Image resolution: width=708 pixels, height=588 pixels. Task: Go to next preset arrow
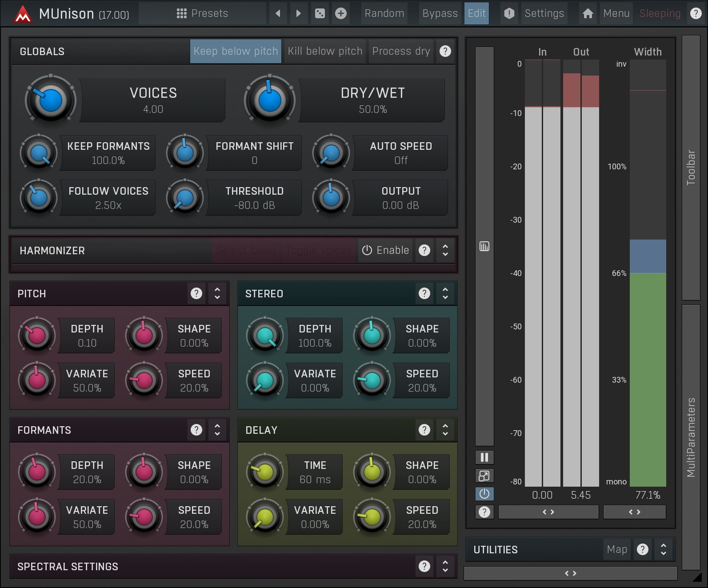tap(298, 13)
